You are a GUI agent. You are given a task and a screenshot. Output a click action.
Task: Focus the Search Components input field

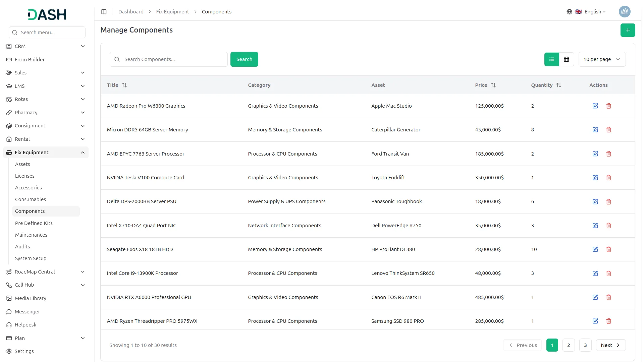pos(173,59)
